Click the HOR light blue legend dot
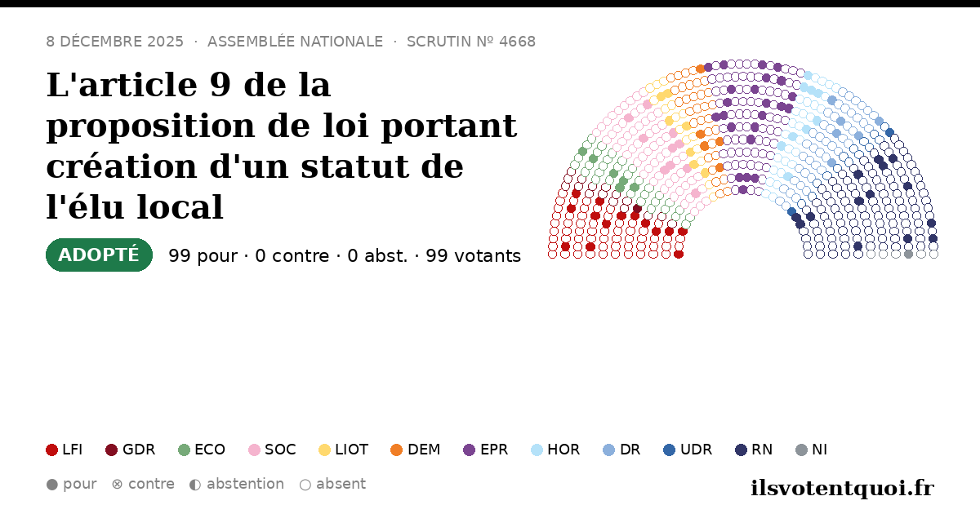The width and height of the screenshot is (980, 514). (x=537, y=450)
